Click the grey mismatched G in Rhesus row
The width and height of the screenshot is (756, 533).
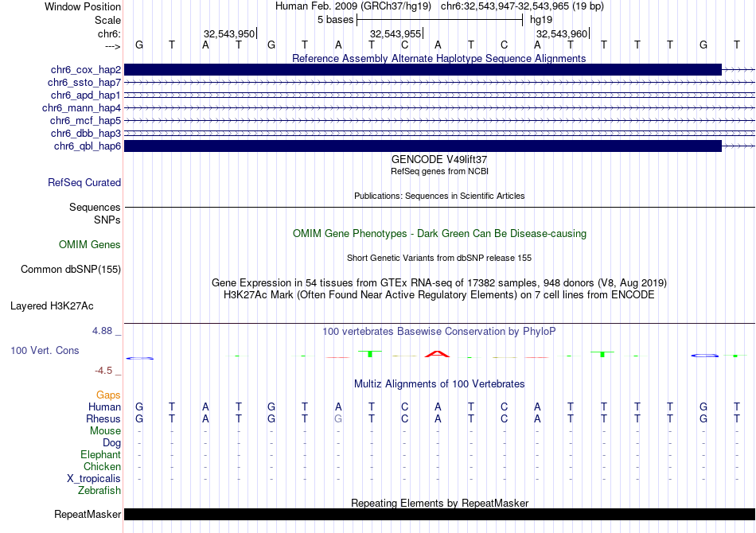pos(338,418)
